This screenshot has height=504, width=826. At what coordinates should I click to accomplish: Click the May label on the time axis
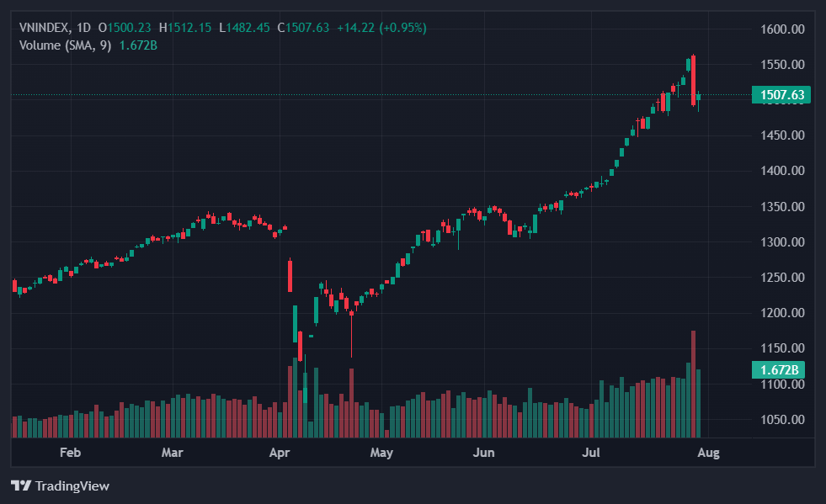click(381, 453)
